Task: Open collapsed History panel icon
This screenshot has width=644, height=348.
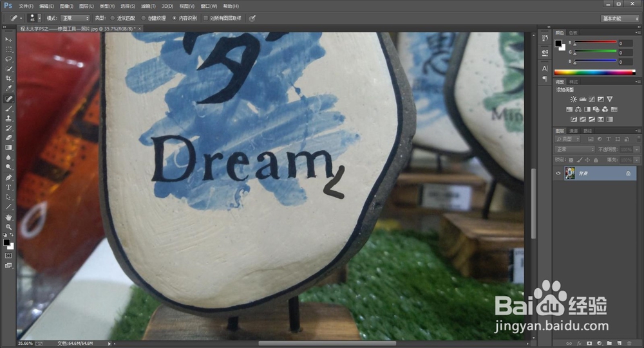Action: 545,38
